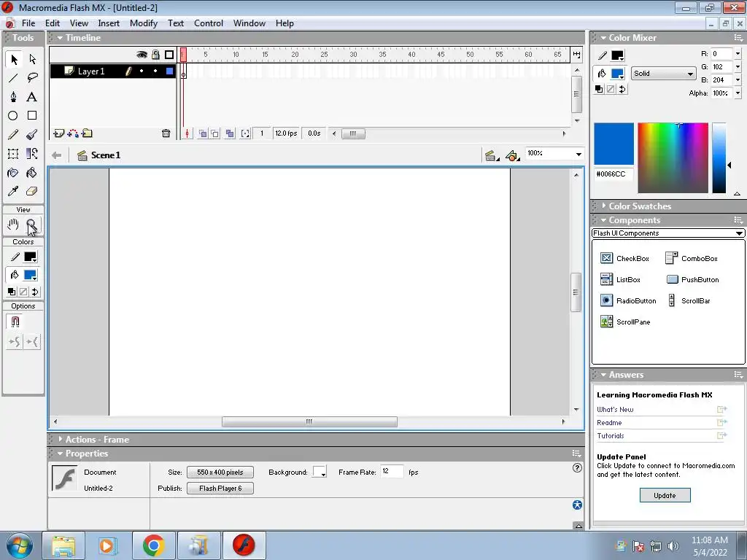The width and height of the screenshot is (747, 560).
Task: Select the Paint Bucket tool
Action: (32, 172)
